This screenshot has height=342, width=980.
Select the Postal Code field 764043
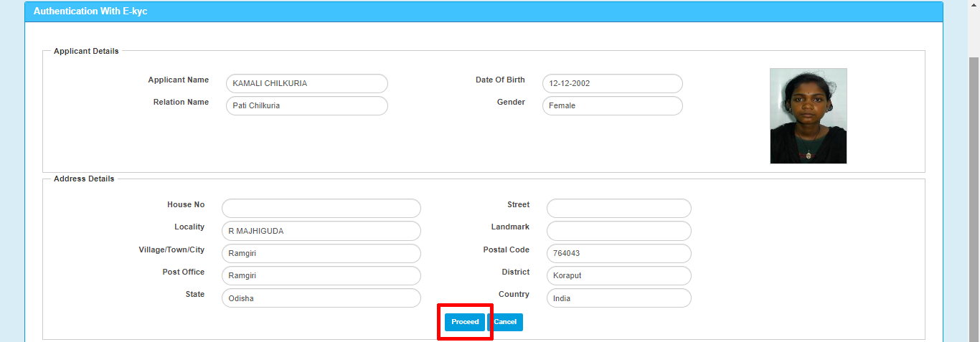619,253
